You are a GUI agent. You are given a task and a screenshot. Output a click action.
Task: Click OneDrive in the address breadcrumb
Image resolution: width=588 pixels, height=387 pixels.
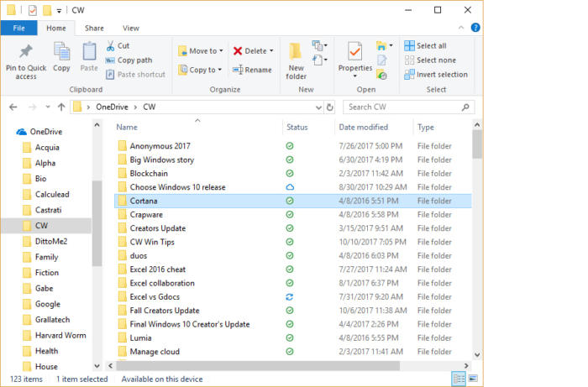(112, 107)
